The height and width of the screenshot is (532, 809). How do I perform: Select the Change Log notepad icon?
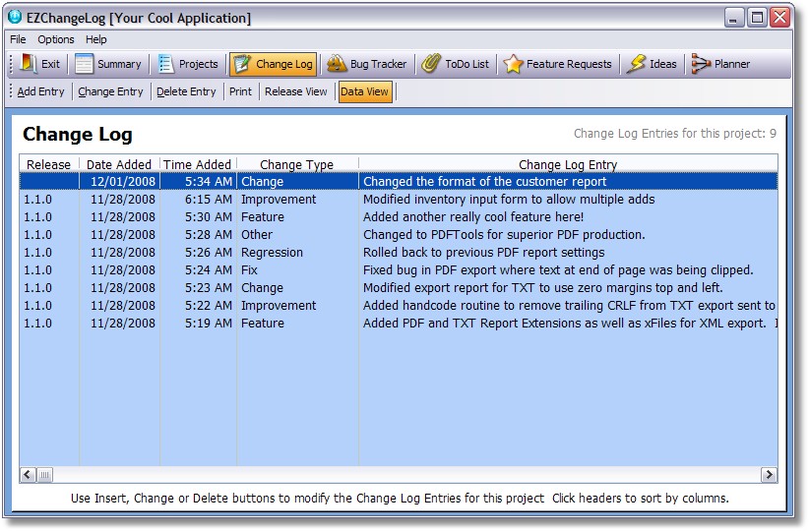[241, 64]
